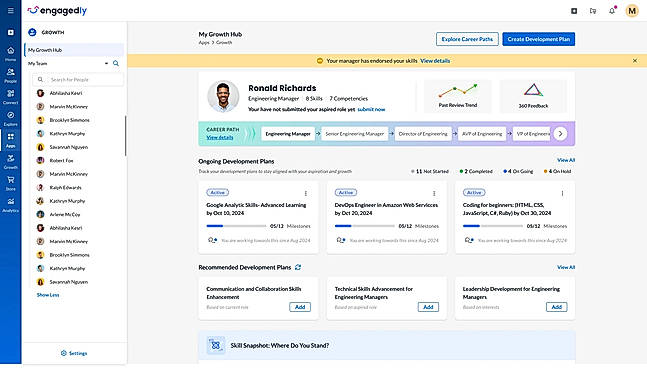Go to Home in sidebar
Viewport: 647px width, 368px height.
pyautogui.click(x=10, y=54)
